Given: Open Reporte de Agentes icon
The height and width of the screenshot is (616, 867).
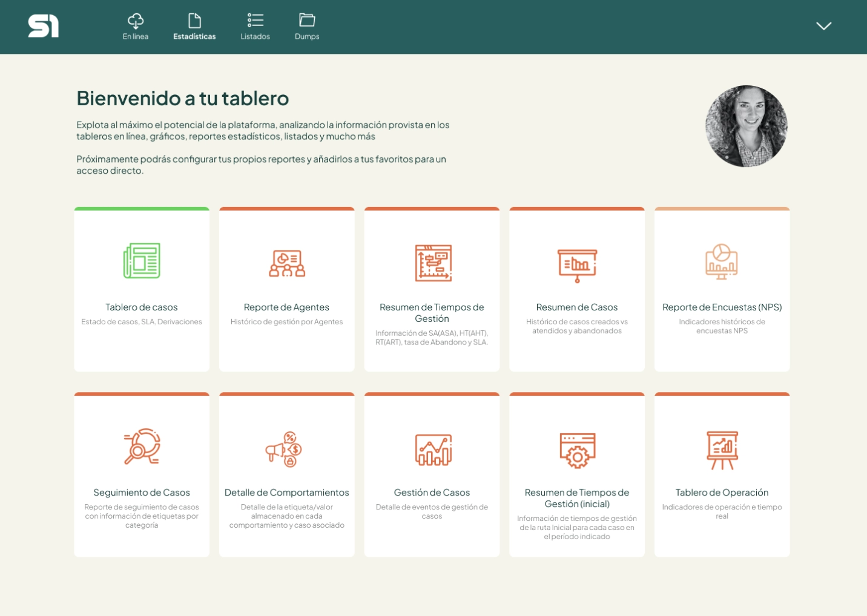Looking at the screenshot, I should pyautogui.click(x=287, y=263).
